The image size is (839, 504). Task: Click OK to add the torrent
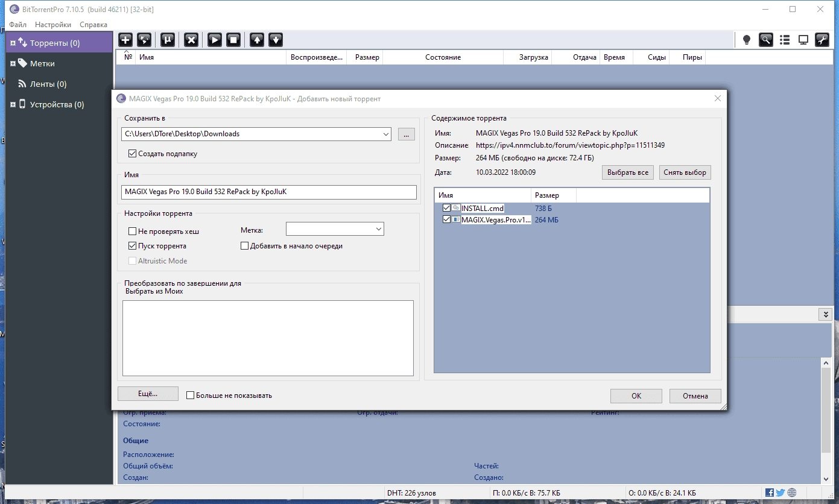636,396
